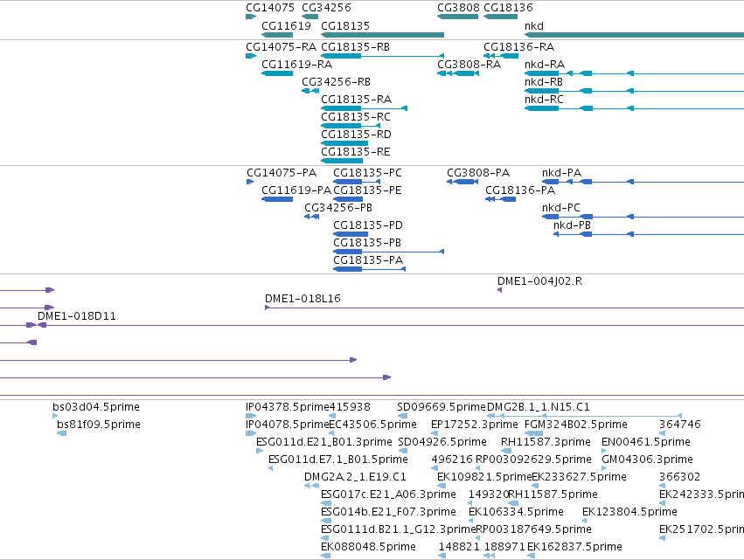Click transcript CG18136-RA
This screenshot has height=560, width=744.
point(501,56)
